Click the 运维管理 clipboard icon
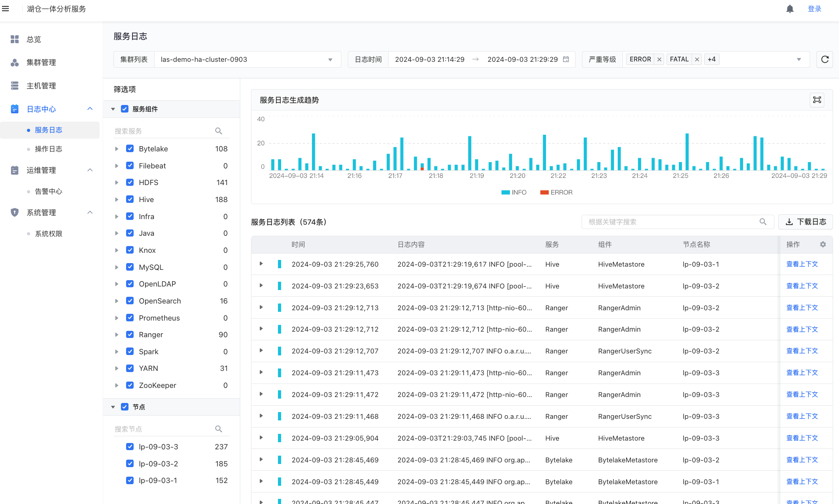The height and width of the screenshot is (504, 839). click(15, 170)
